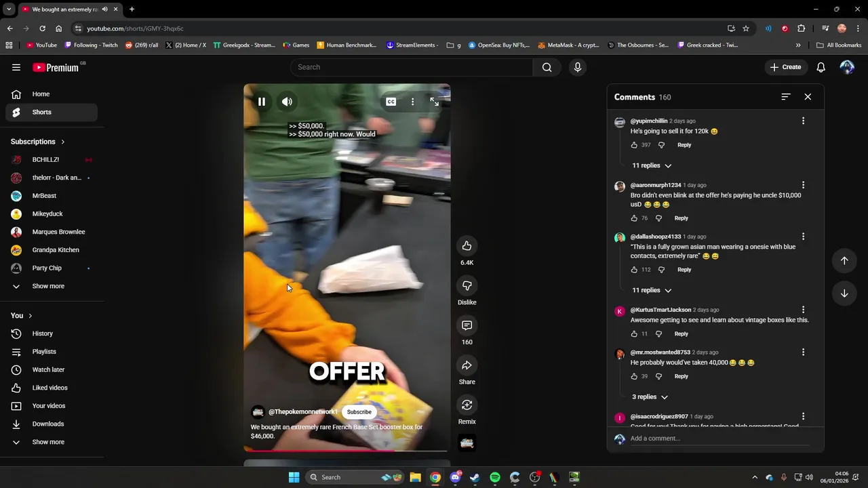This screenshot has width=868, height=488.
Task: Open YouTube notifications bell
Action: 821,67
